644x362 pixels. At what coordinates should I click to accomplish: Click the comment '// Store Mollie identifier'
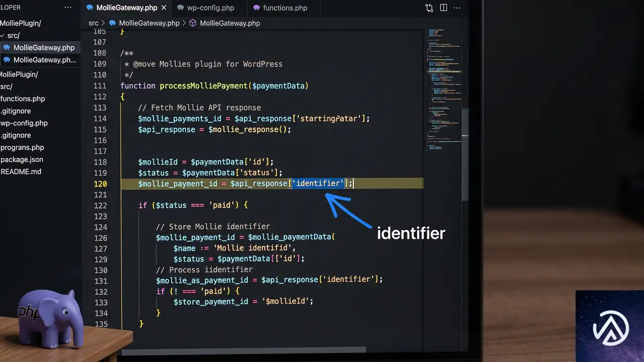click(x=213, y=227)
